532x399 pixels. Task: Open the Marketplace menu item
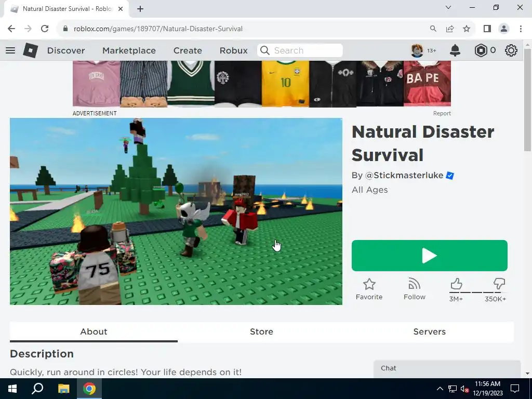point(129,50)
